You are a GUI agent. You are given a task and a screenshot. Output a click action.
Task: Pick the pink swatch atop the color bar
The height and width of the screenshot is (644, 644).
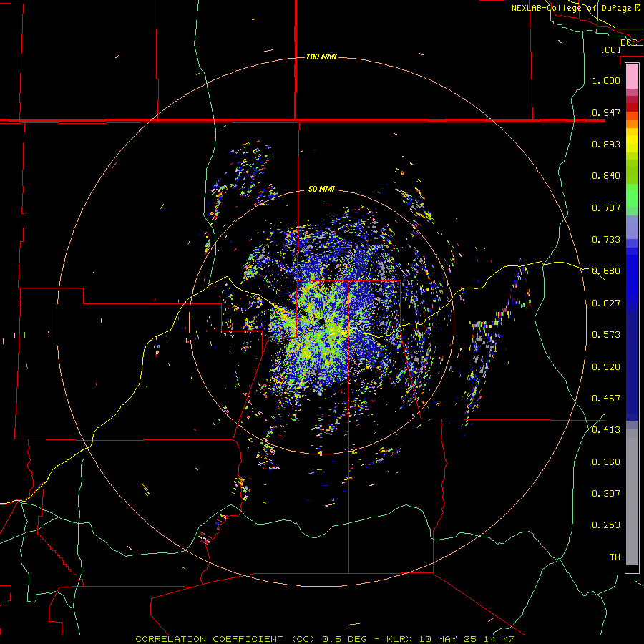pos(632,76)
